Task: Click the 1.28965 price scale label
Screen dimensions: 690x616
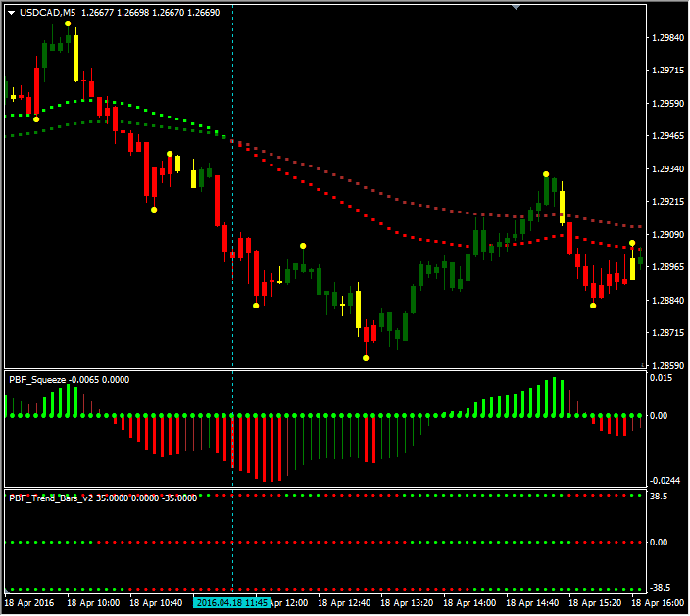Action: point(667,267)
